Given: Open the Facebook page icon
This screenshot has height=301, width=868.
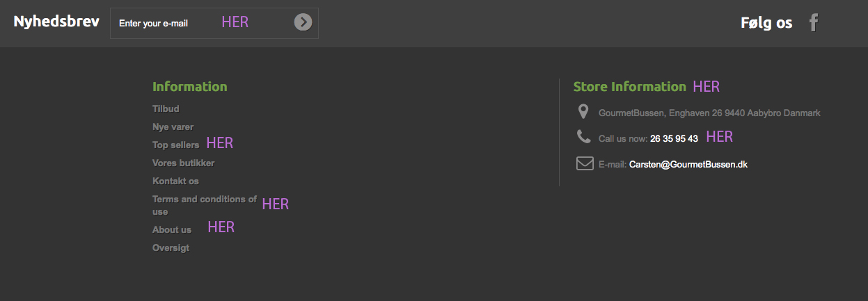Looking at the screenshot, I should tap(813, 23).
